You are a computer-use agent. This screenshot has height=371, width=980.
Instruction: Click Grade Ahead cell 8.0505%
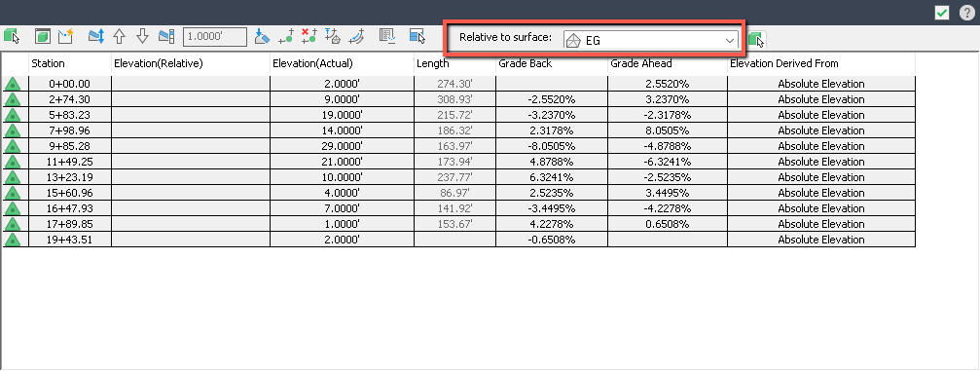[x=668, y=130]
